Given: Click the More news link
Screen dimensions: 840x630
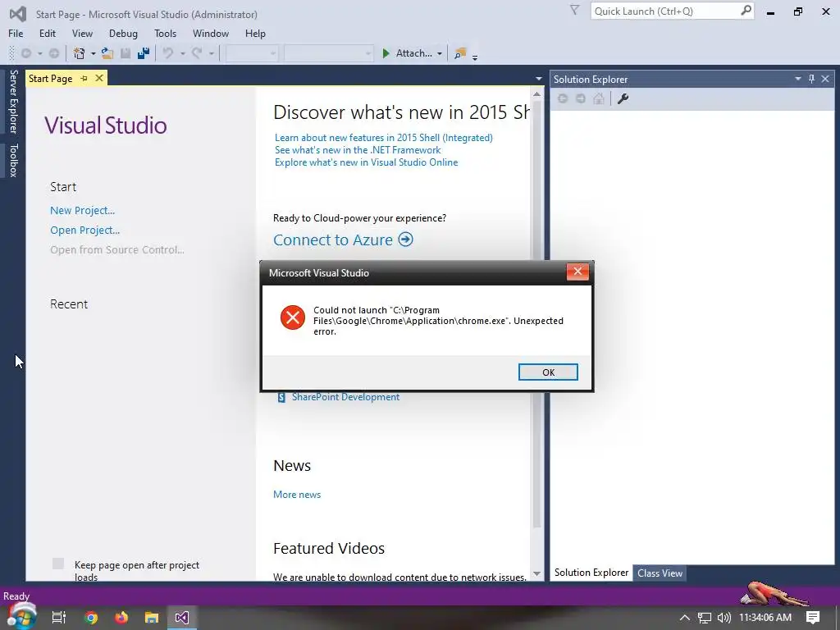Looking at the screenshot, I should click(x=297, y=495).
